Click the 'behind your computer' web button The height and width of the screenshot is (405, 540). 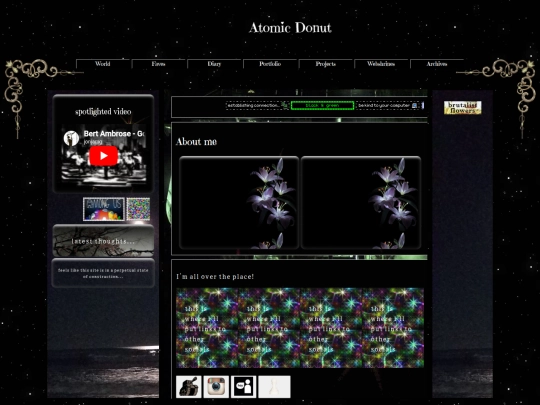click(x=387, y=105)
